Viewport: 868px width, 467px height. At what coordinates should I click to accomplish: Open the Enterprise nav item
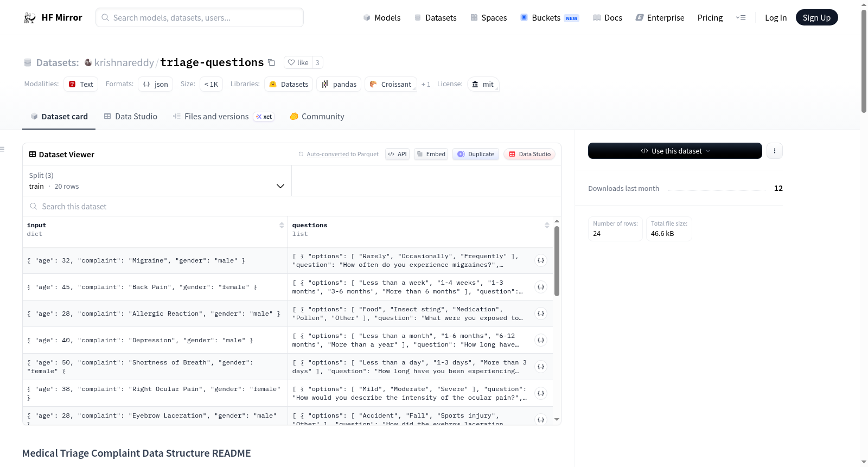pos(660,18)
